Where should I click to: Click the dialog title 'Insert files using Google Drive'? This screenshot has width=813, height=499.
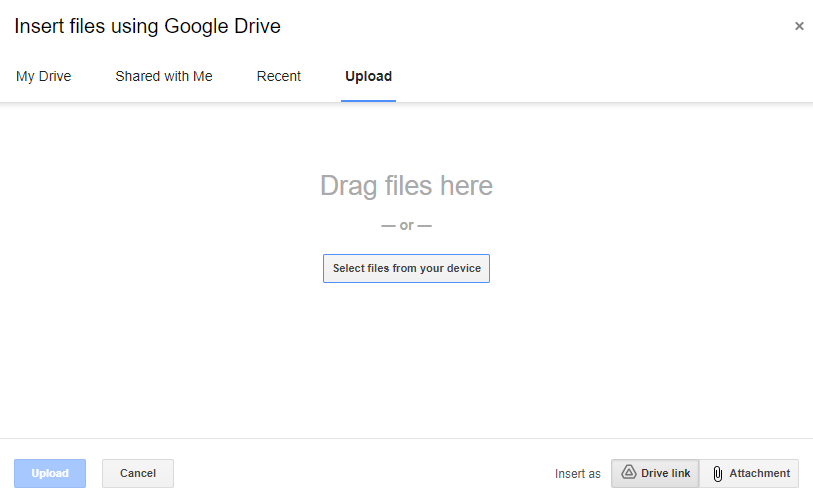(147, 27)
